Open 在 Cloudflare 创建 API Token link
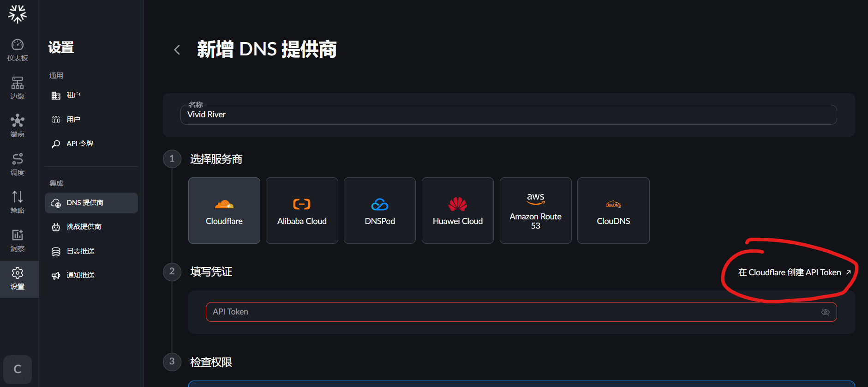Image resolution: width=868 pixels, height=387 pixels. [x=795, y=272]
